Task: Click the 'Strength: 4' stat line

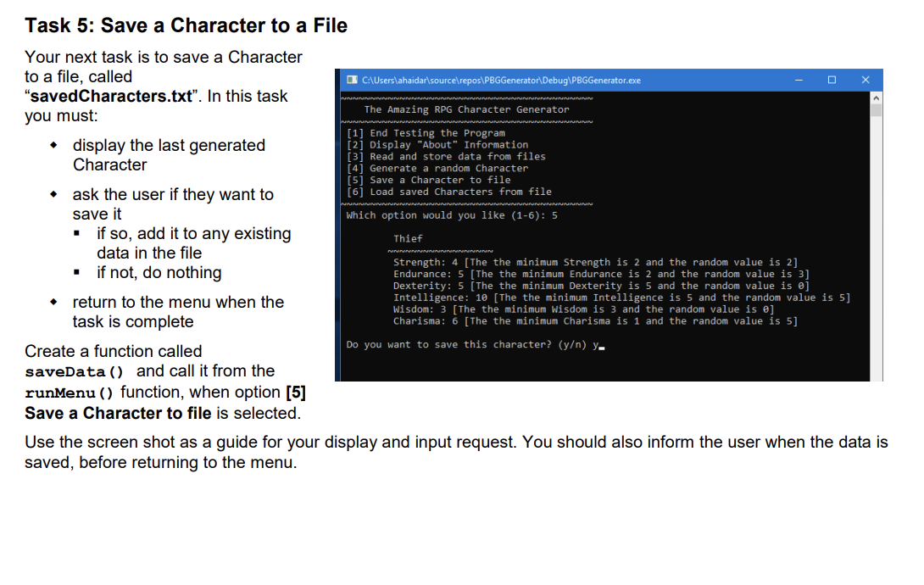Action: (x=595, y=262)
